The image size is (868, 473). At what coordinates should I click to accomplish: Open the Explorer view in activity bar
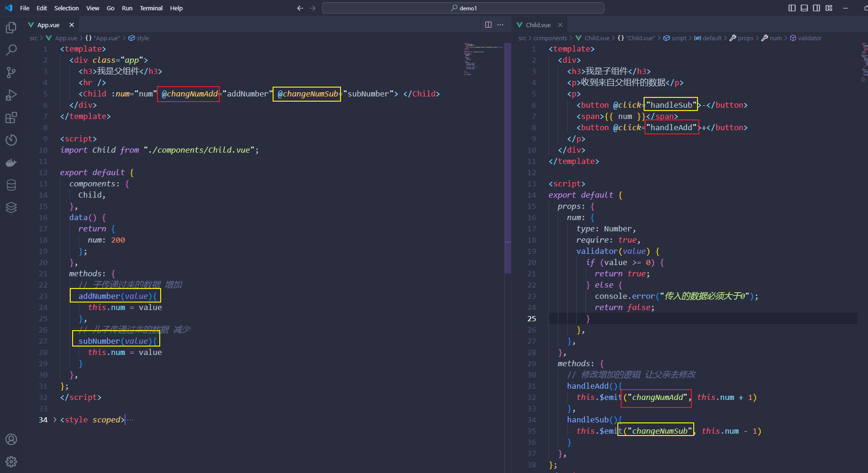[11, 28]
